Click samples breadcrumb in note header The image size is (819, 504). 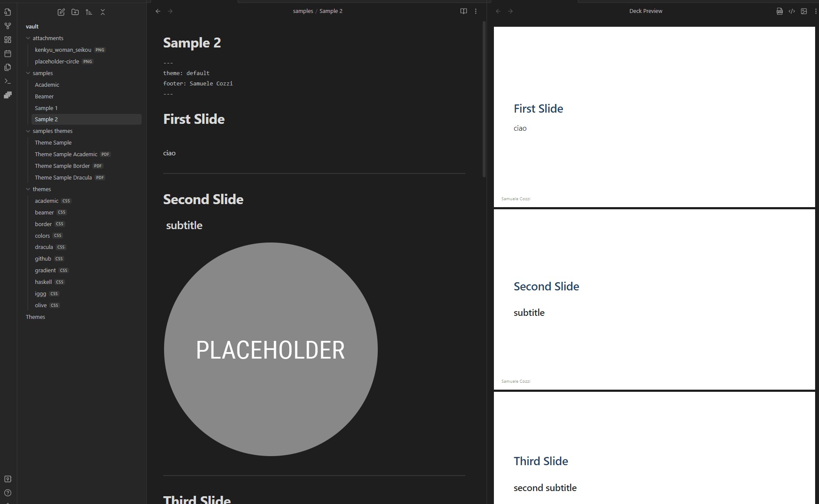pyautogui.click(x=303, y=11)
